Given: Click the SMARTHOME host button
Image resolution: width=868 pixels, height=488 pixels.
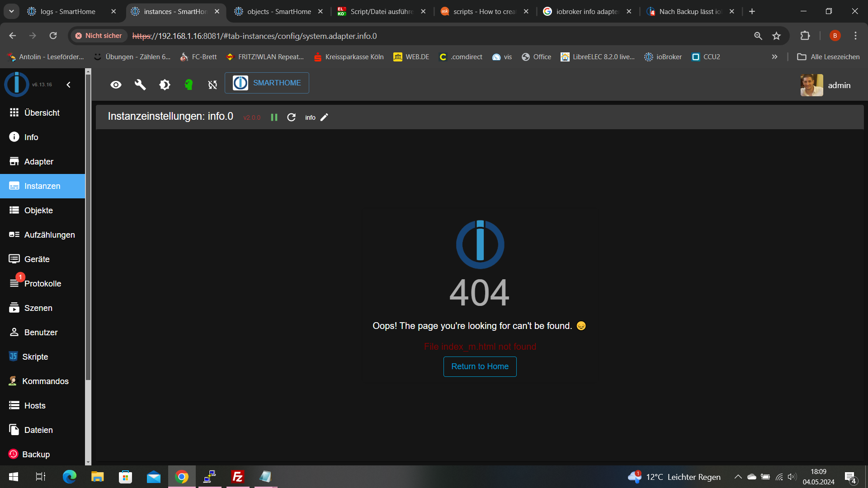Looking at the screenshot, I should 267,83.
